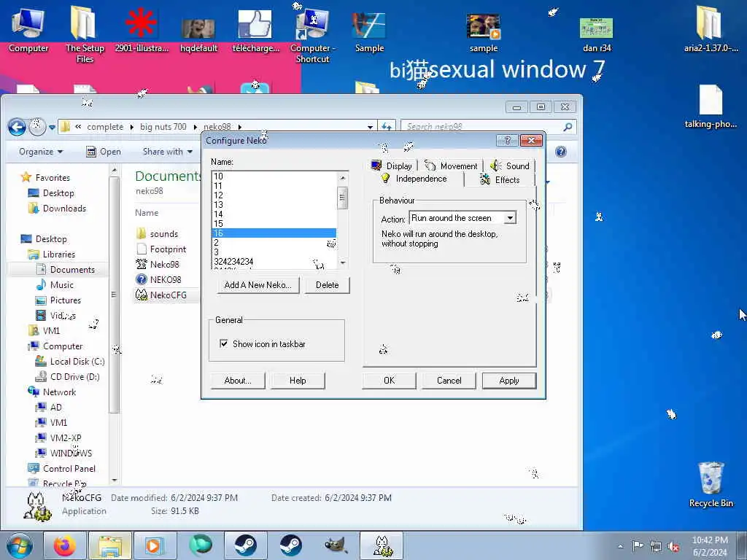Click the Windows Start orb

tap(20, 545)
